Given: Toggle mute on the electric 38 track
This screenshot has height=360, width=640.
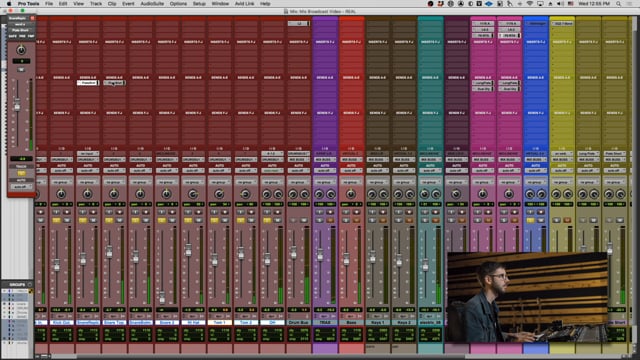Looking at the screenshot, I should 436,220.
